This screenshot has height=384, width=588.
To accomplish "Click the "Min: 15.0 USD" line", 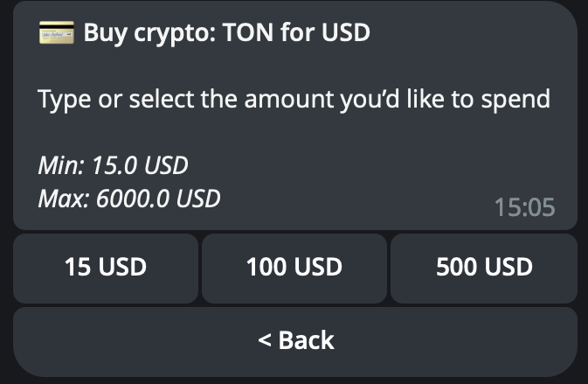I will pos(114,164).
